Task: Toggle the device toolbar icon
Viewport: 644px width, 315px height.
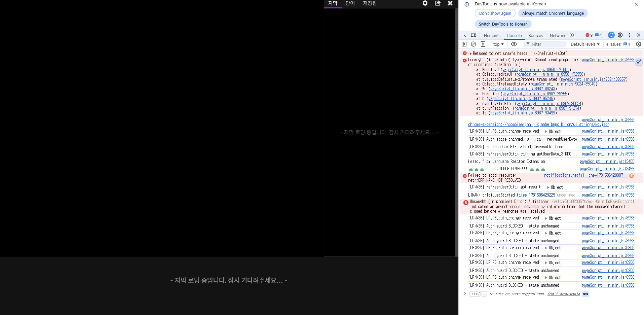Action: 473,35
